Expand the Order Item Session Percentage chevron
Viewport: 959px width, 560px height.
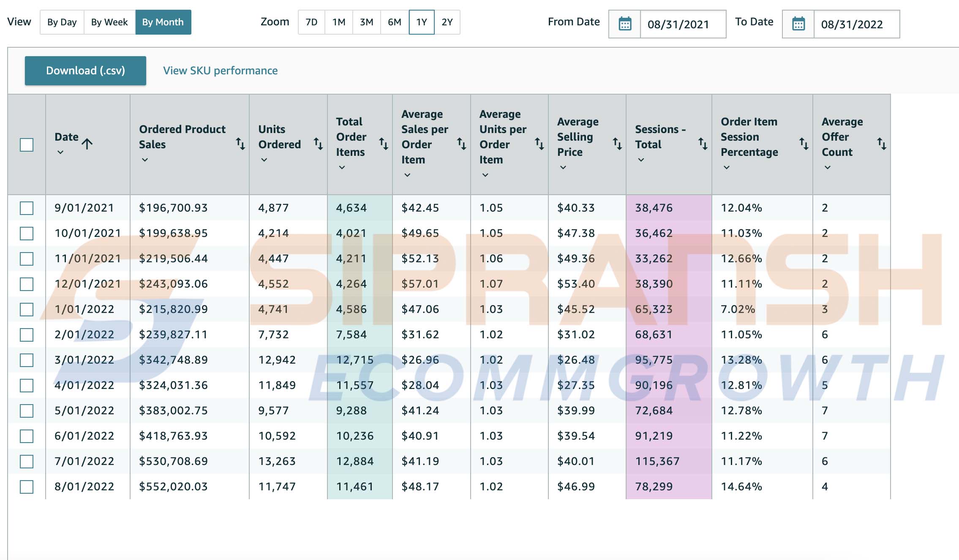pos(727,167)
